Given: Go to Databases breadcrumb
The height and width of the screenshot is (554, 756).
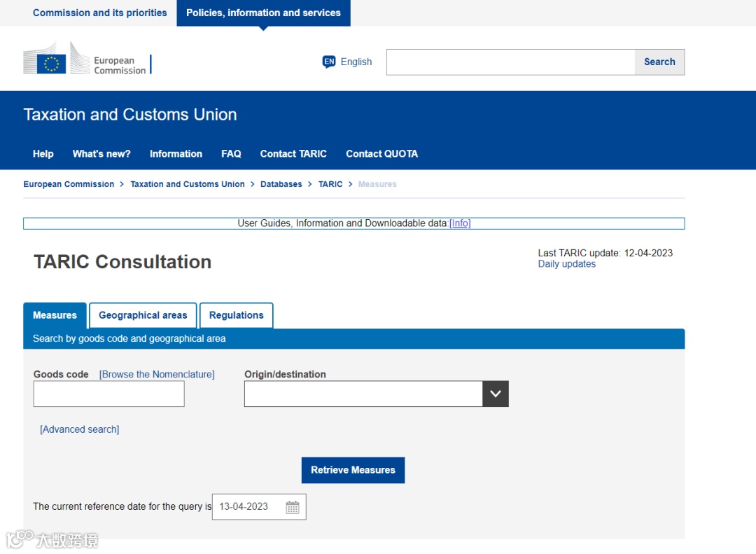Looking at the screenshot, I should click(x=281, y=184).
